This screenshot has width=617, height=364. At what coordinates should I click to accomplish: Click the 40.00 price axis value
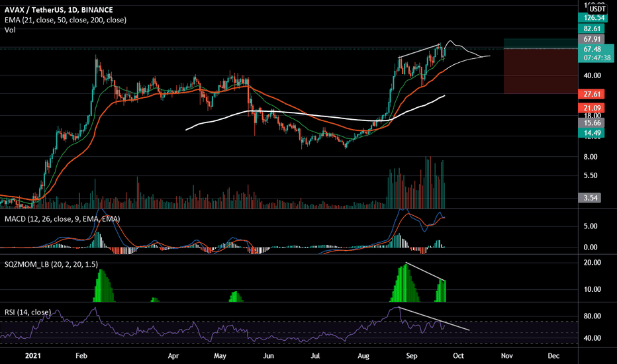592,75
